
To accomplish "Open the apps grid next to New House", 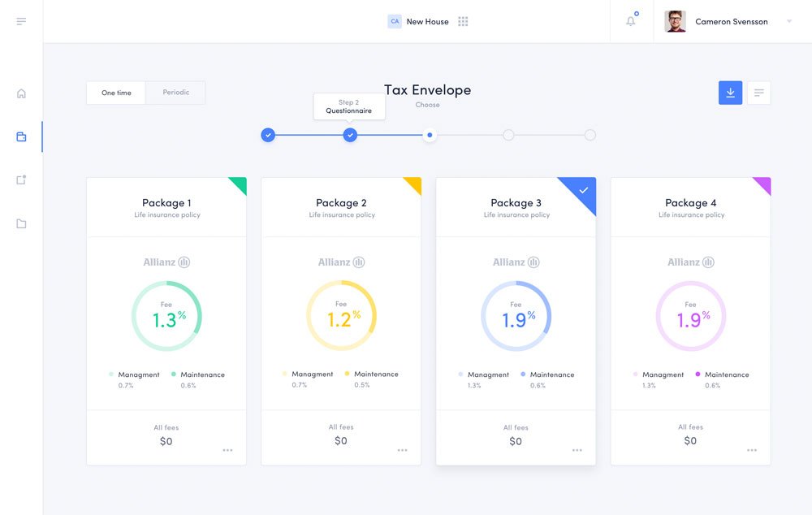I will point(463,22).
